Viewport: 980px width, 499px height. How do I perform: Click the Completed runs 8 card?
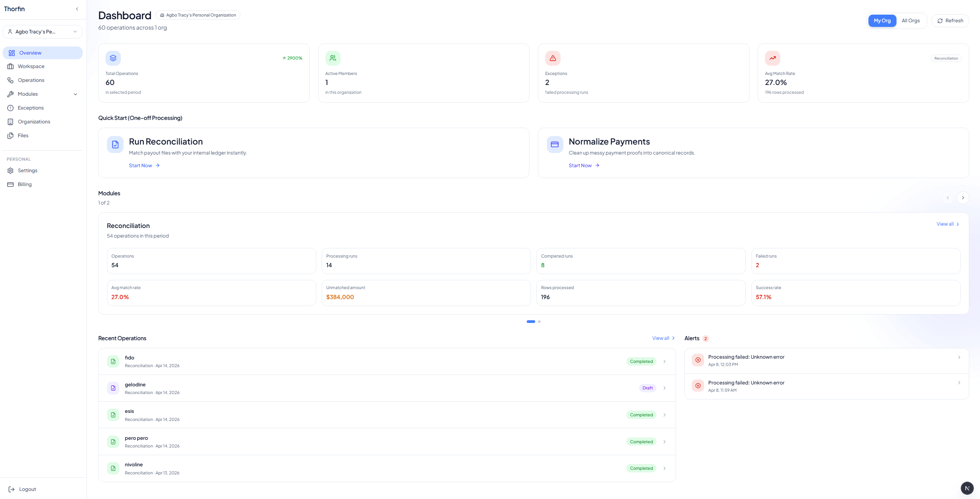[641, 261]
